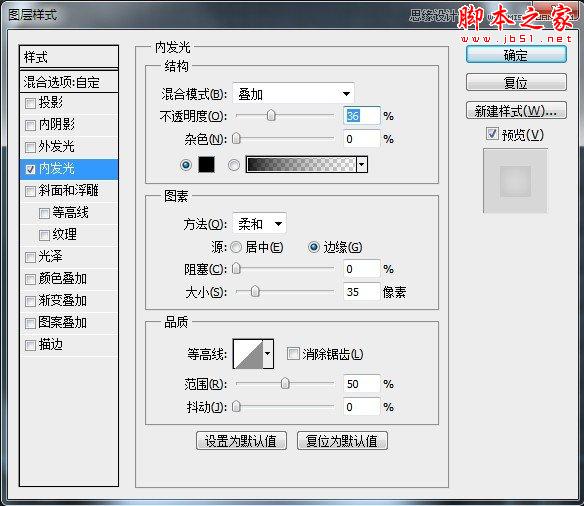Viewport: 584px width, 506px height.
Task: Select the solid color radio button
Action: [x=186, y=165]
